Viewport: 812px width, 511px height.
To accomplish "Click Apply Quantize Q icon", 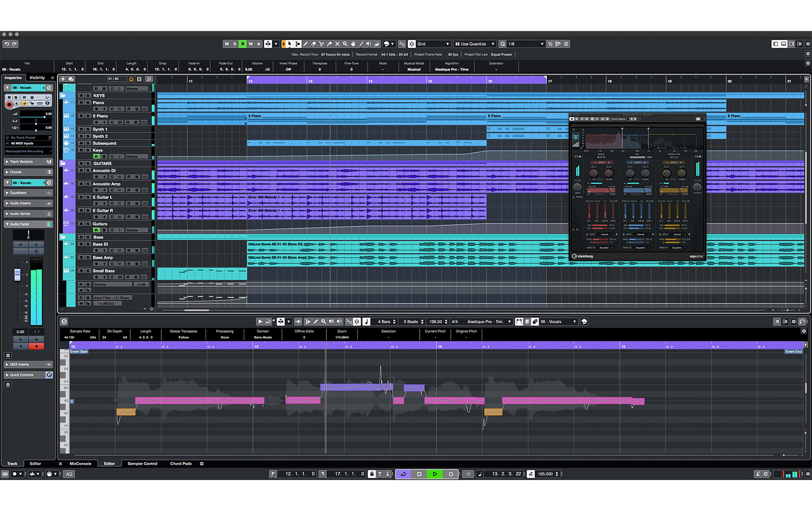I will pos(502,44).
